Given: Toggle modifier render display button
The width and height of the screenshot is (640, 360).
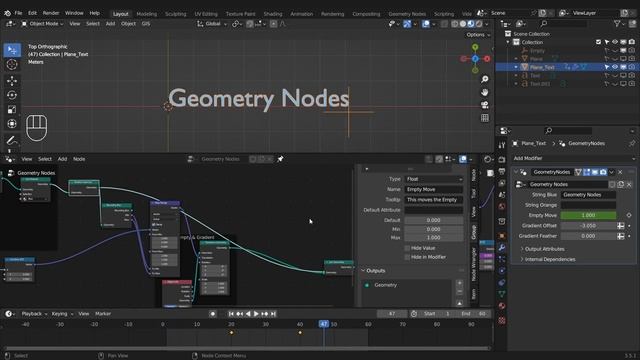Looking at the screenshot, I should click(x=603, y=172).
